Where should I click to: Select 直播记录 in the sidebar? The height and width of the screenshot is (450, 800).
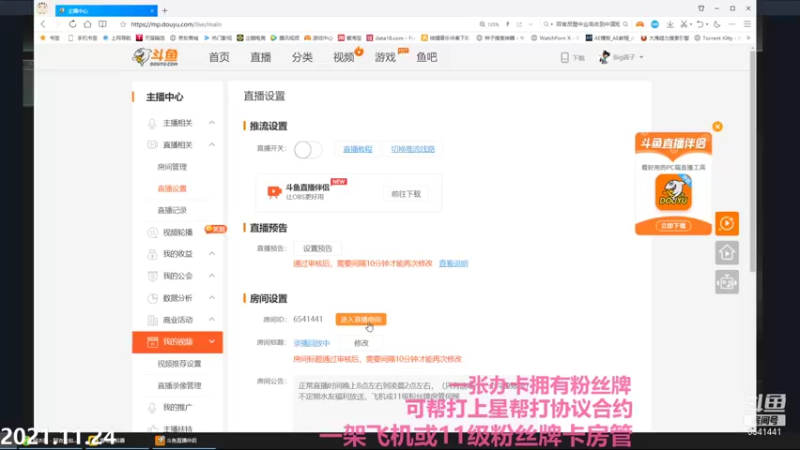[172, 210]
